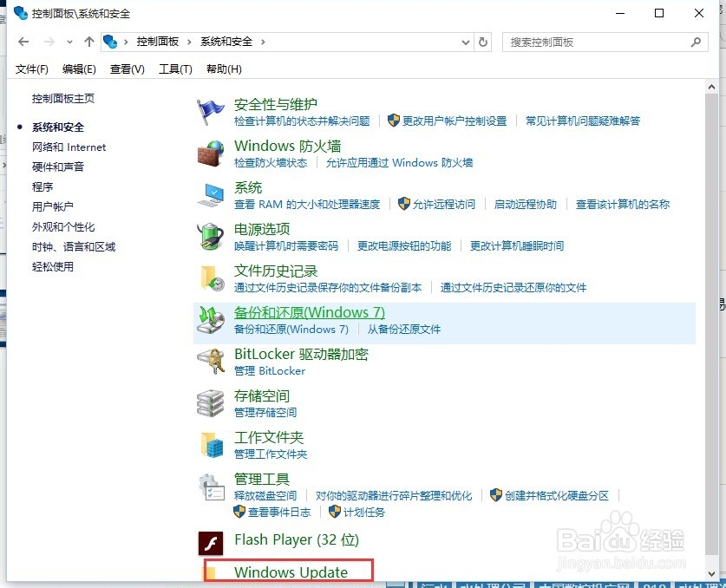This screenshot has height=588, width=726.
Task: Open 时钟、语言和区域 in sidebar
Action: coord(74,247)
